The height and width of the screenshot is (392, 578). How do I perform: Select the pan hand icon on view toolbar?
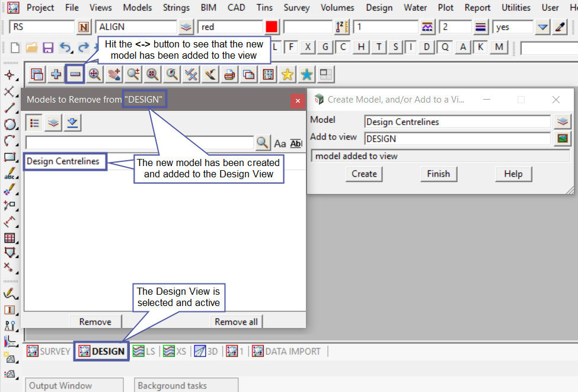click(114, 75)
